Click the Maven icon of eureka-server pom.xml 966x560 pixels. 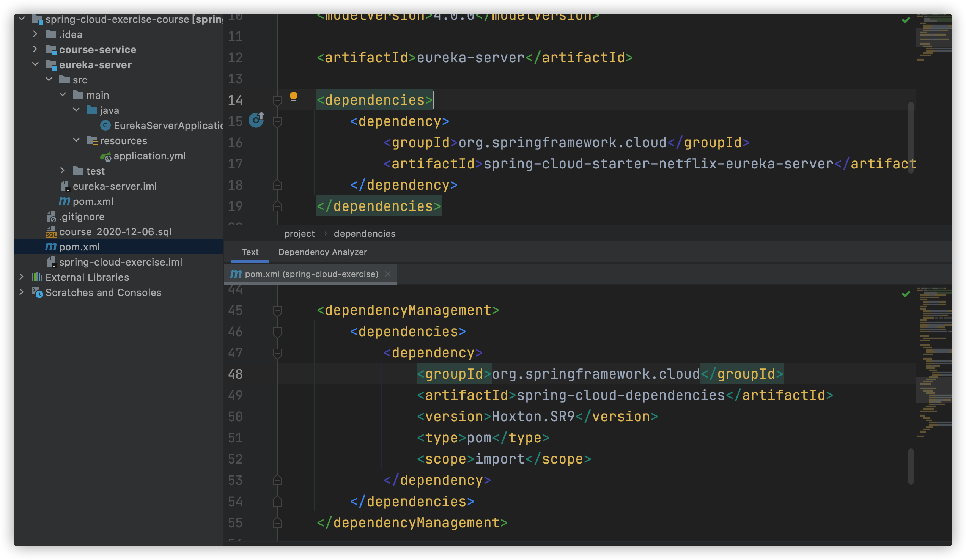(x=65, y=201)
